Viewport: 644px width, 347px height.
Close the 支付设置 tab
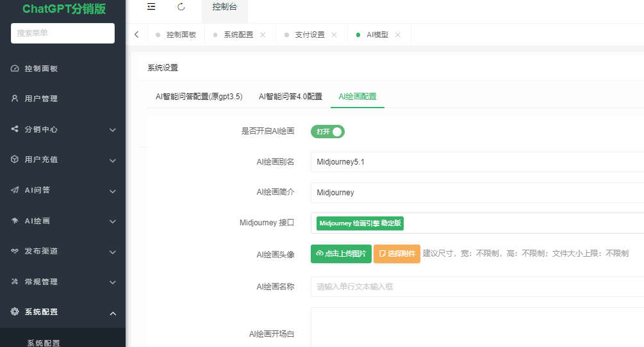[334, 35]
